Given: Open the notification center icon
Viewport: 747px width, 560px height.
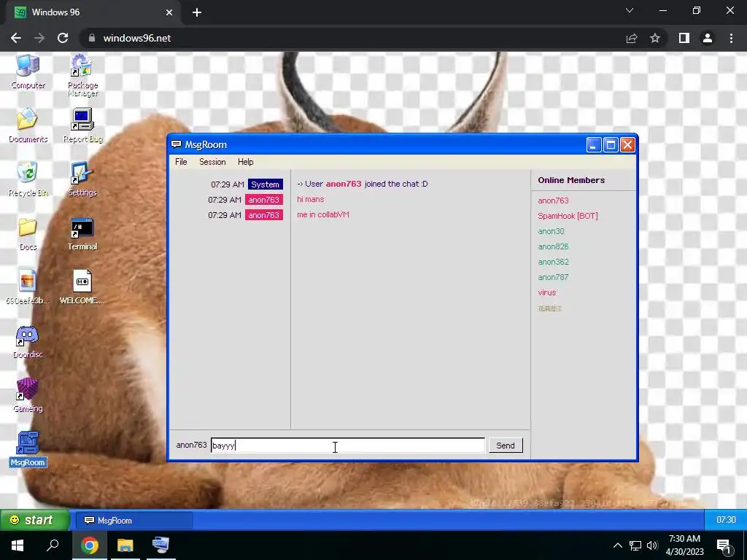Looking at the screenshot, I should click(724, 545).
